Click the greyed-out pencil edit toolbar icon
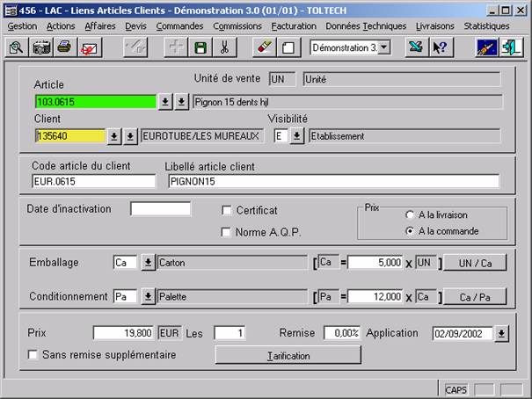The width and height of the screenshot is (532, 399). click(x=135, y=47)
